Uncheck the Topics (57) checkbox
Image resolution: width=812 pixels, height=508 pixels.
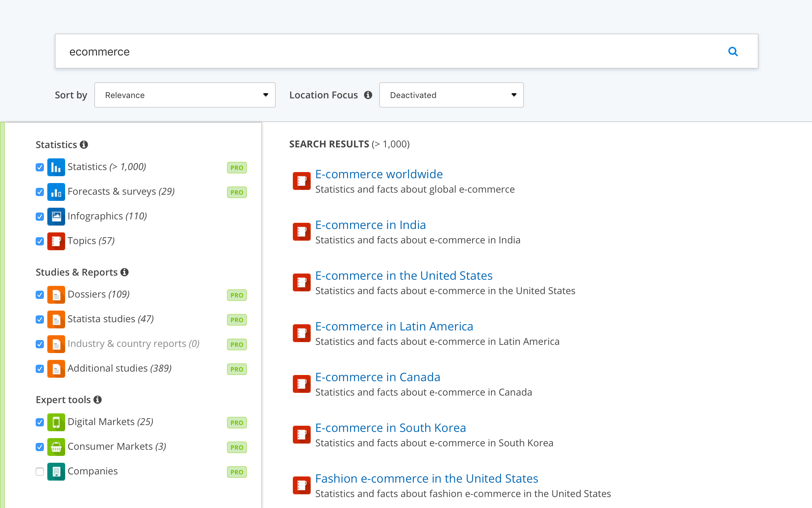(x=40, y=241)
